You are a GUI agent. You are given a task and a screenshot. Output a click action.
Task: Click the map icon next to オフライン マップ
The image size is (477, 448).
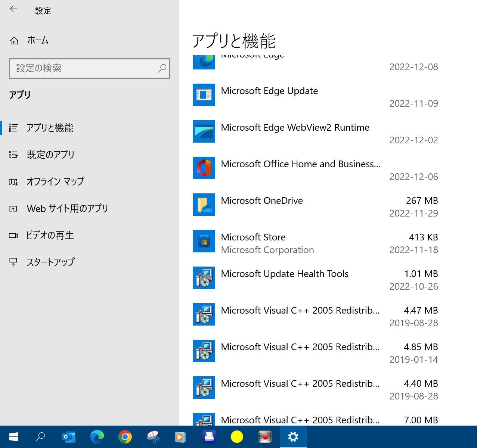13,182
